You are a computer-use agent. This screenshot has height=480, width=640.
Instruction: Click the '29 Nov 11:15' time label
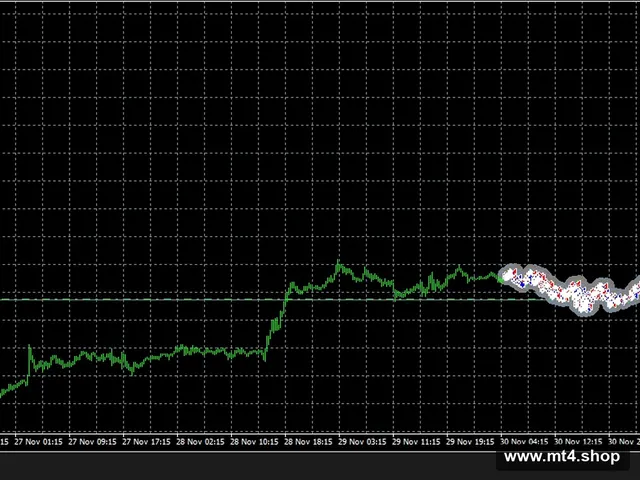point(416,442)
